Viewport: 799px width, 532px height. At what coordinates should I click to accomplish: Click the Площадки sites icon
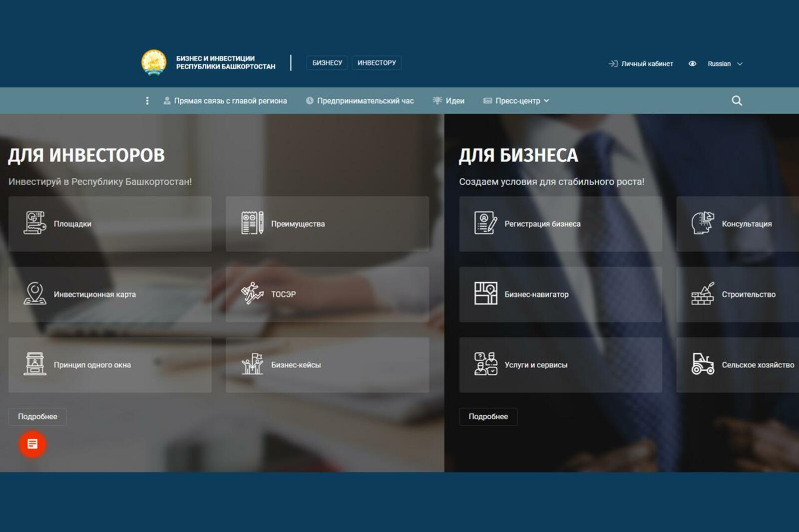click(35, 223)
